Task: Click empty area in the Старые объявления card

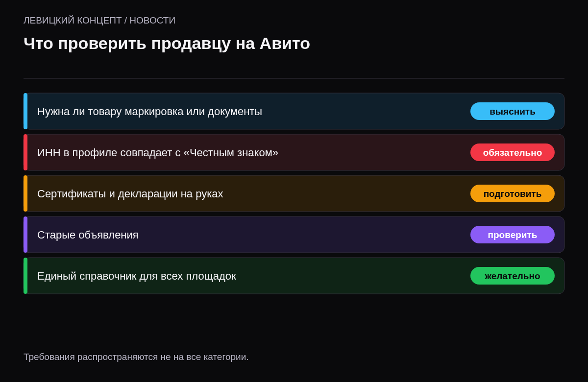Action: coord(304,235)
